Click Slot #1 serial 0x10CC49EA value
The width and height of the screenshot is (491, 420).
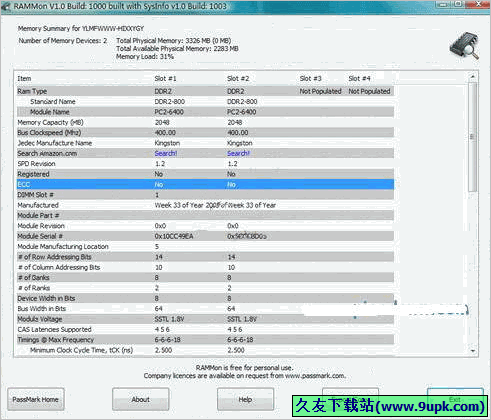pos(174,236)
